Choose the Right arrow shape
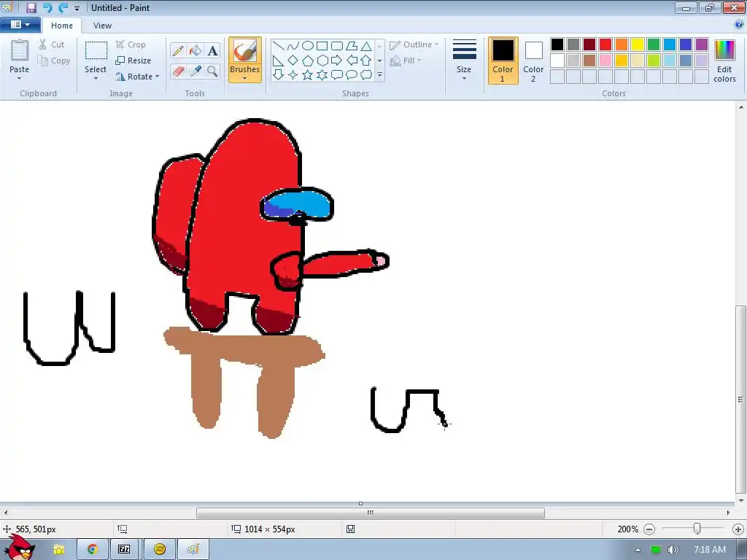 pos(337,61)
